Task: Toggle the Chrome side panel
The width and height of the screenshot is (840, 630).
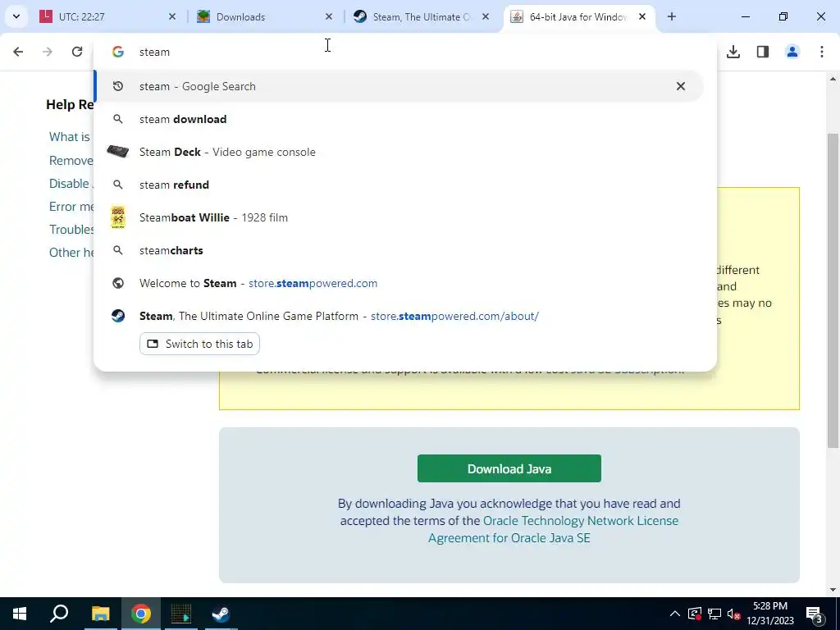Action: 763,52
